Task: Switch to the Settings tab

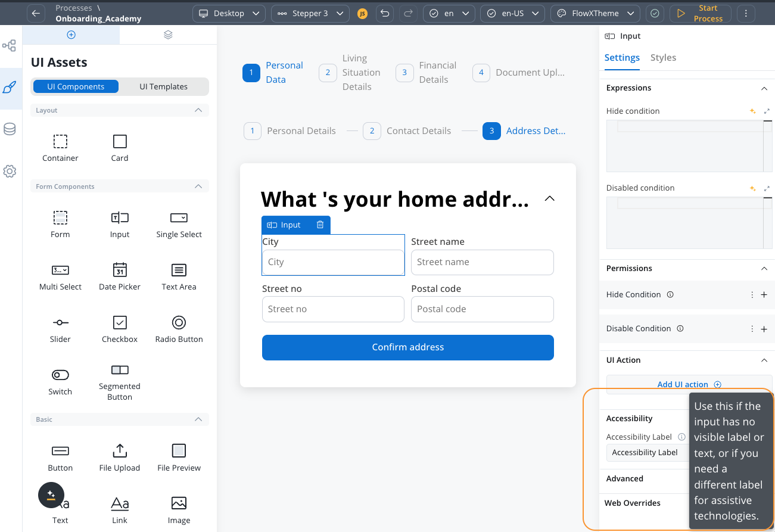Action: (x=622, y=58)
